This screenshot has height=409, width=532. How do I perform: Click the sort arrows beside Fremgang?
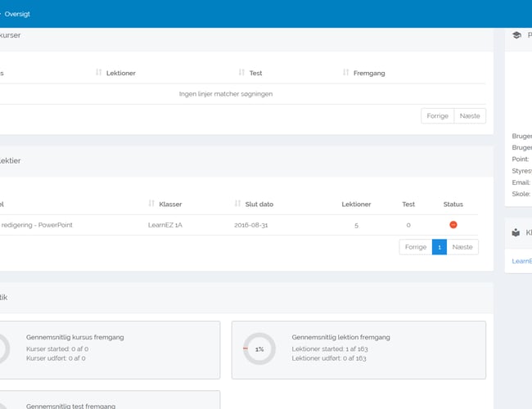pos(346,73)
